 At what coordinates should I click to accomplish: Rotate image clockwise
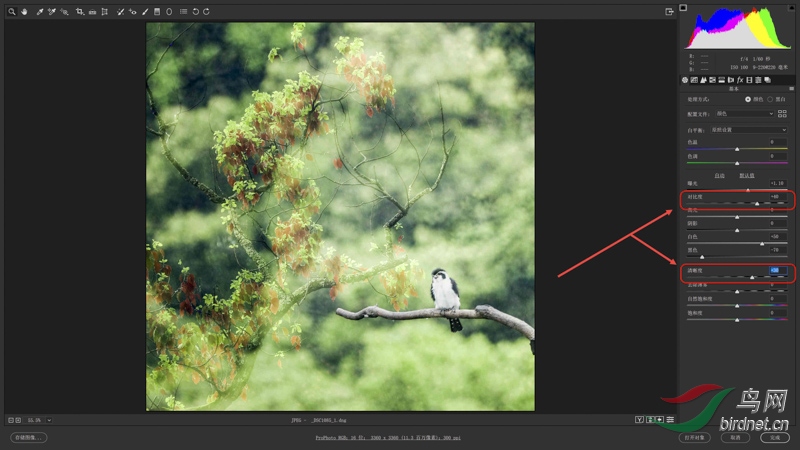pos(206,12)
